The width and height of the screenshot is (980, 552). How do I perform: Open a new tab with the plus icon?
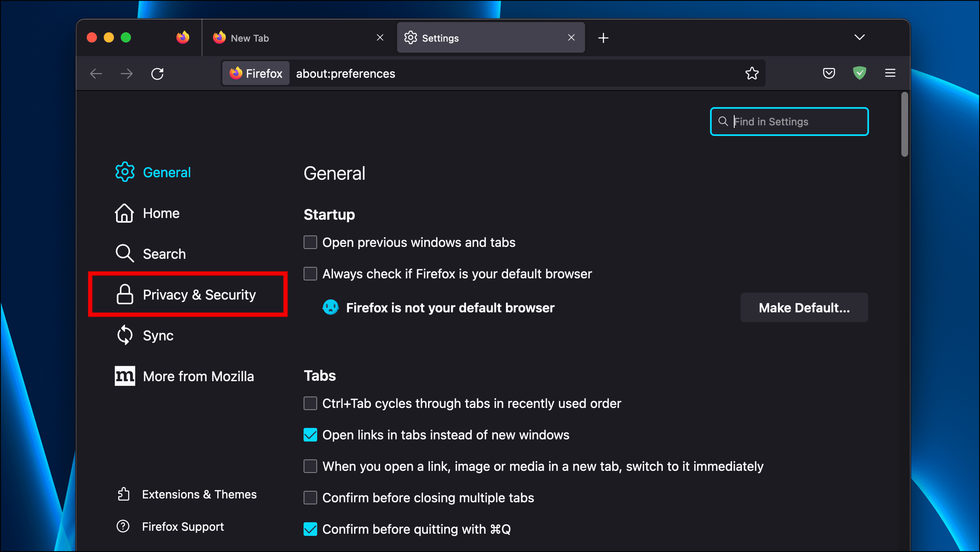pyautogui.click(x=603, y=38)
